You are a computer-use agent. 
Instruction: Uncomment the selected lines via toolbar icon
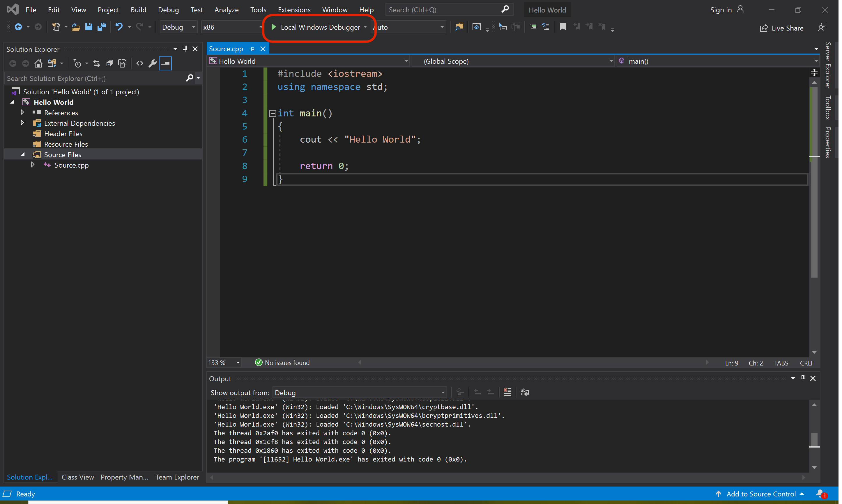click(x=545, y=27)
